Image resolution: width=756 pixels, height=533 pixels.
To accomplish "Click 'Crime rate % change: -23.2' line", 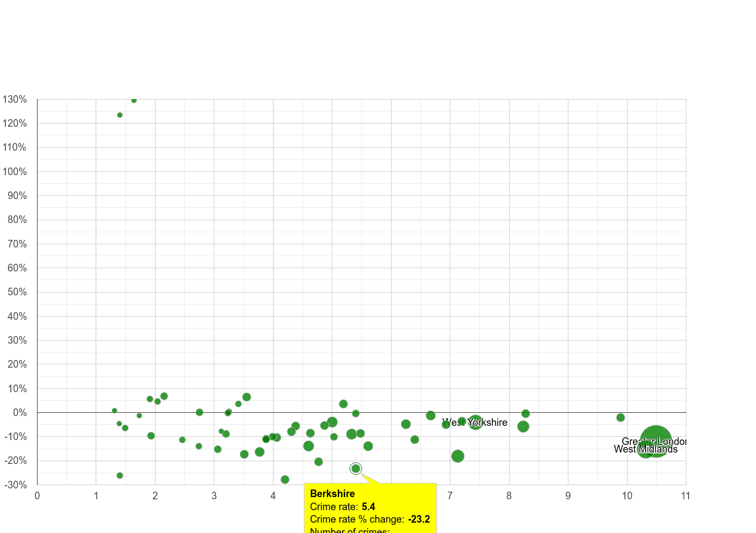I will 370,519.
